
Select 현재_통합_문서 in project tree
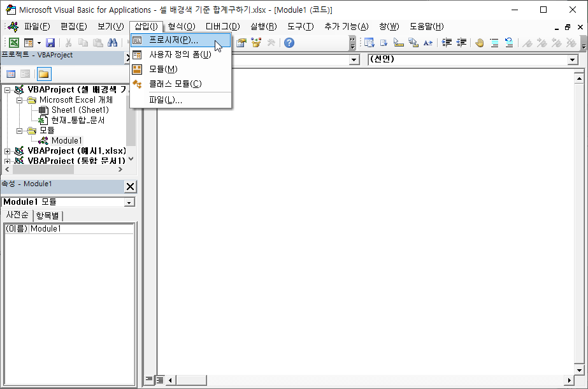(78, 120)
